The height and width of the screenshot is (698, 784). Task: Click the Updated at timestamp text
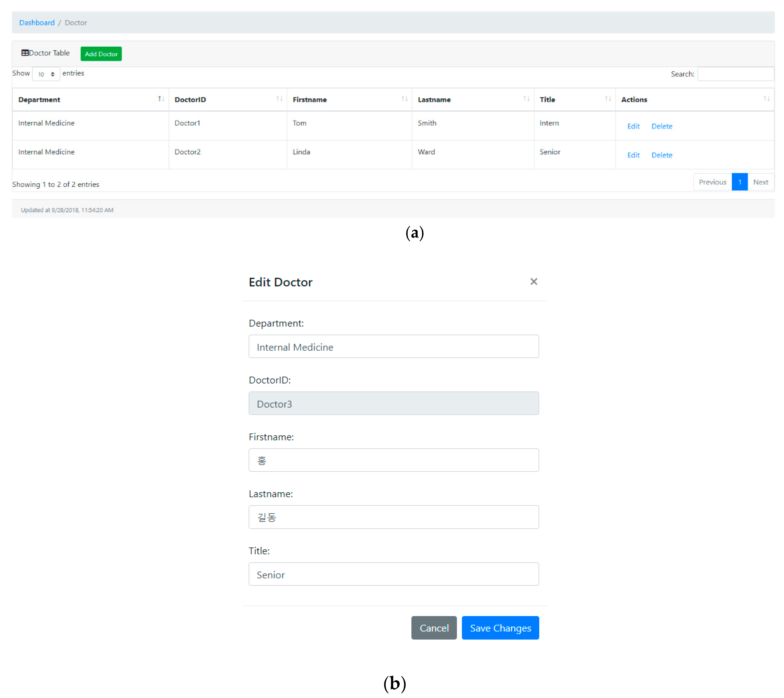67,210
